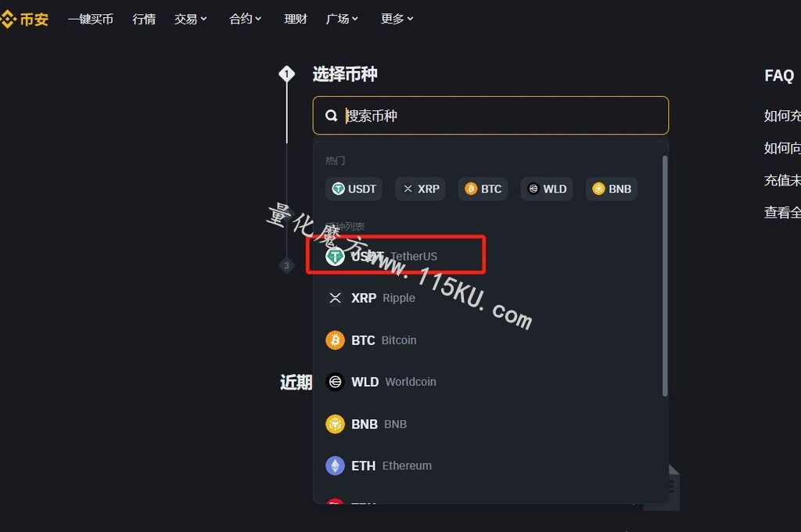Screen dimensions: 801x532
Task: Open the 理财 menu item
Action: 295,20
